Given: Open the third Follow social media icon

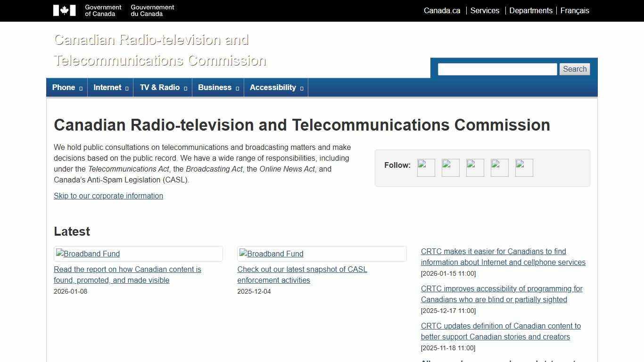Looking at the screenshot, I should (475, 167).
